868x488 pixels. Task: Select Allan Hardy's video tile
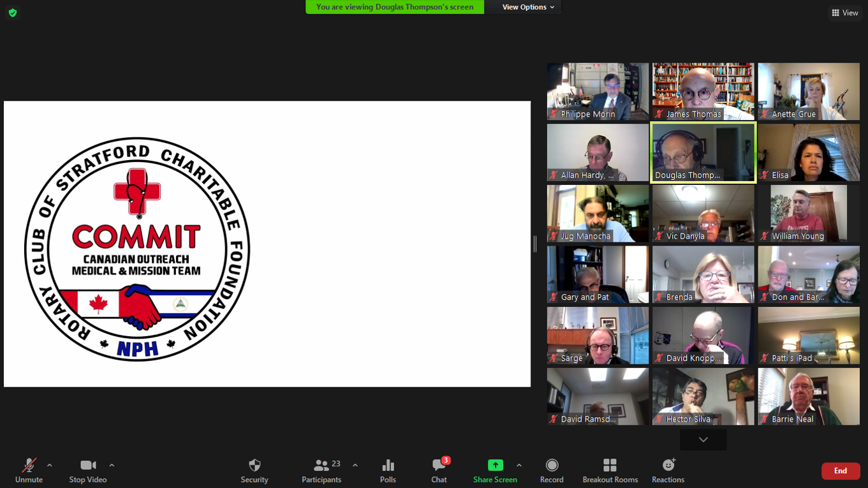pos(598,152)
